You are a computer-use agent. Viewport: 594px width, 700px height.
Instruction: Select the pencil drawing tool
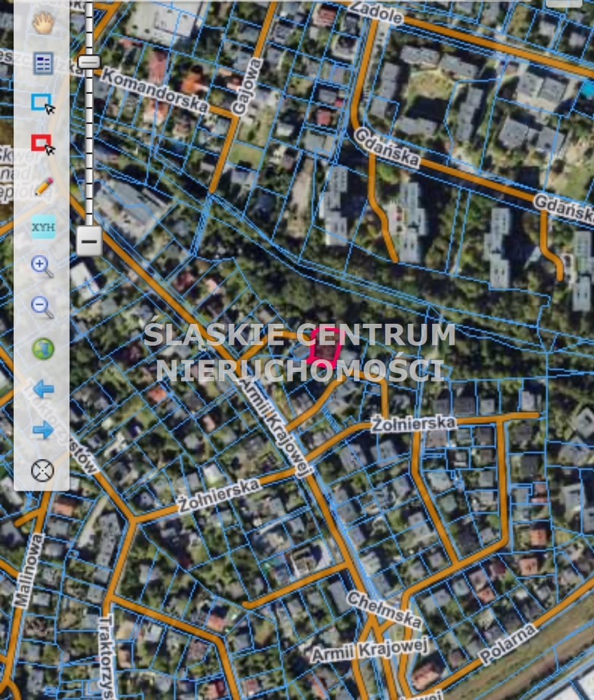tap(43, 186)
